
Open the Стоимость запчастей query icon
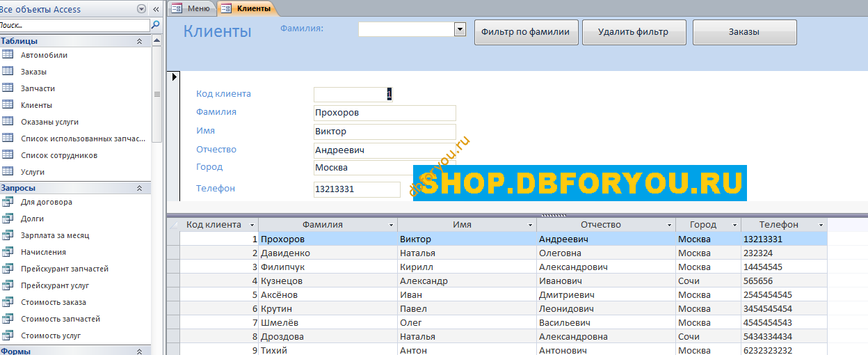[x=8, y=319]
